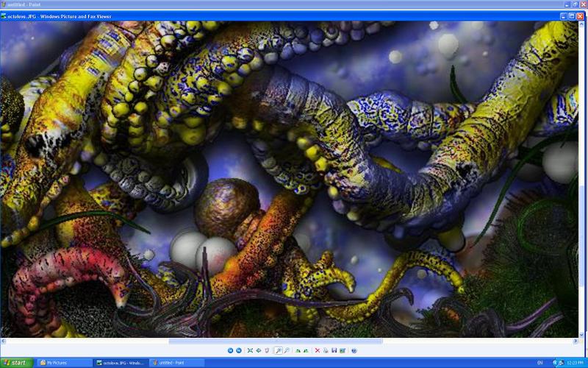The image size is (588, 368).
Task: Delete the picture with red X icon
Action: pyautogui.click(x=318, y=350)
